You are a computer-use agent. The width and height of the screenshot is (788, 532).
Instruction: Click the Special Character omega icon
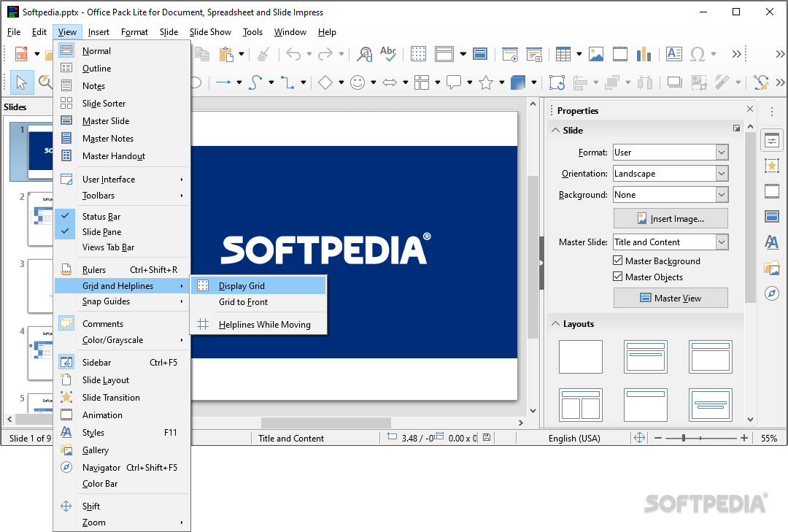[698, 54]
